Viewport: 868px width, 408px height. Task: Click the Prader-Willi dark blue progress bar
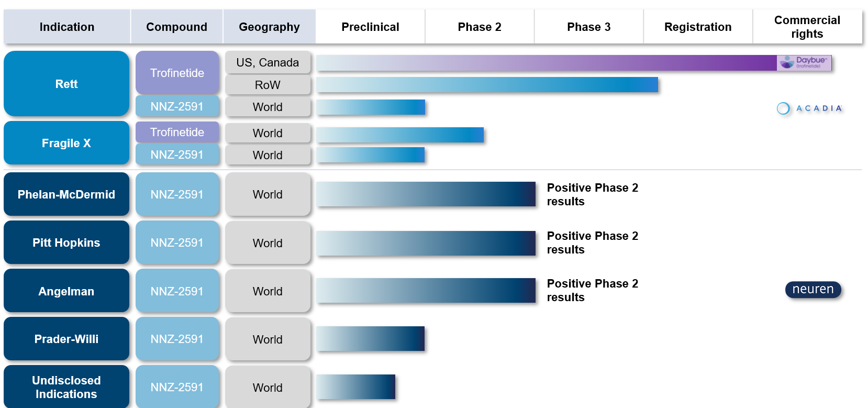pos(371,338)
